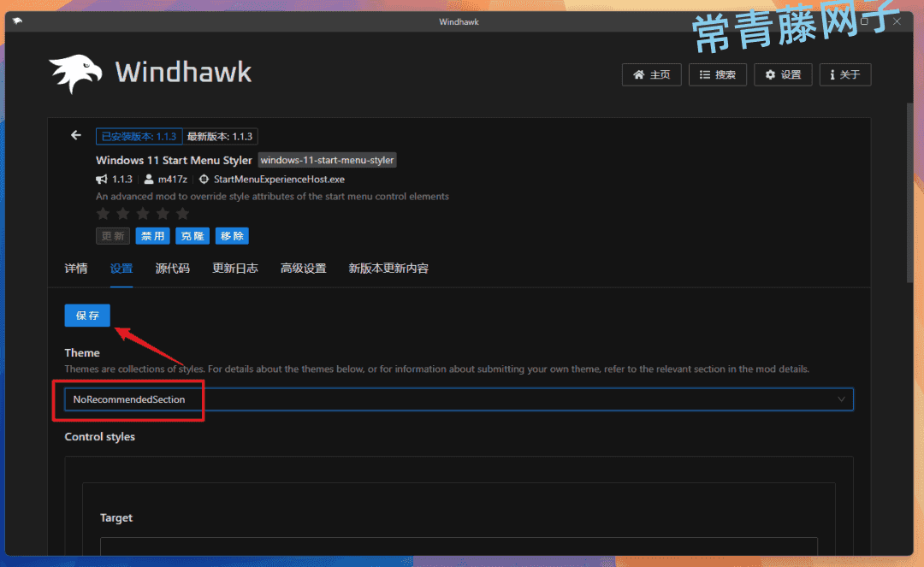Open the 搜索 search button

[x=717, y=74]
